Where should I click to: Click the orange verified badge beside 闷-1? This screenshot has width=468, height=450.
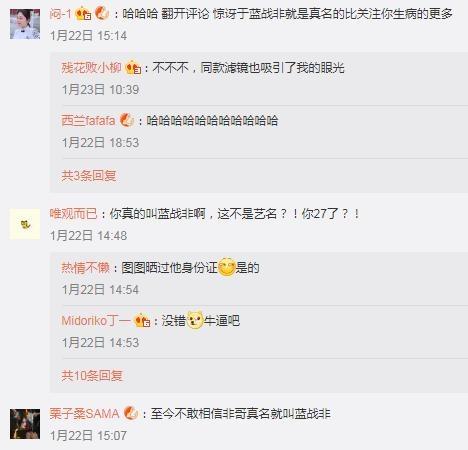pyautogui.click(x=102, y=14)
